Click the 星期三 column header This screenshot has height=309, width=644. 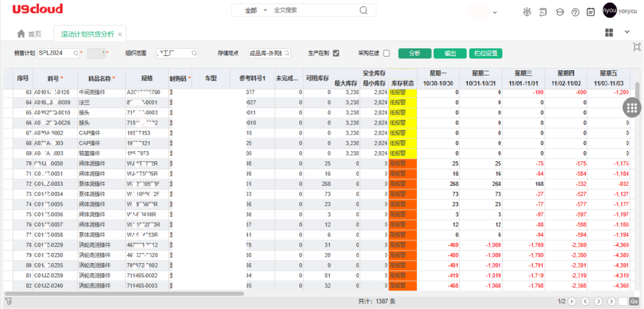tap(524, 73)
